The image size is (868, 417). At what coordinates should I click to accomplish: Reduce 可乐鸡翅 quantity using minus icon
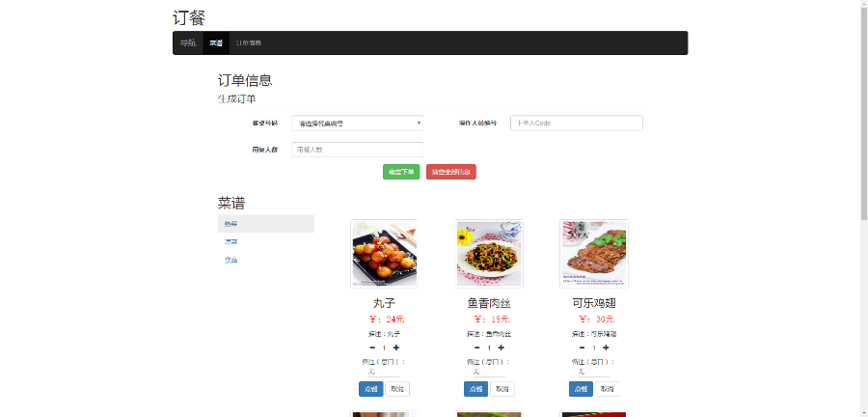(x=582, y=347)
